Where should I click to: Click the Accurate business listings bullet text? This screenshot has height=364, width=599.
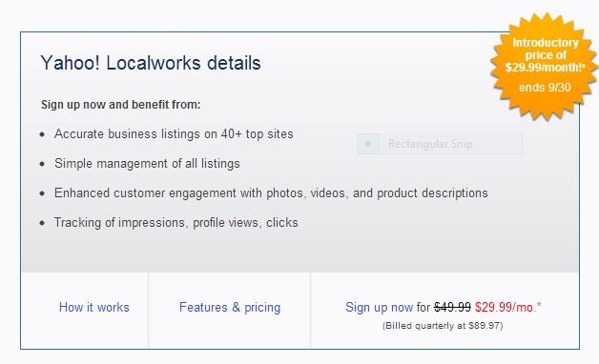click(174, 134)
